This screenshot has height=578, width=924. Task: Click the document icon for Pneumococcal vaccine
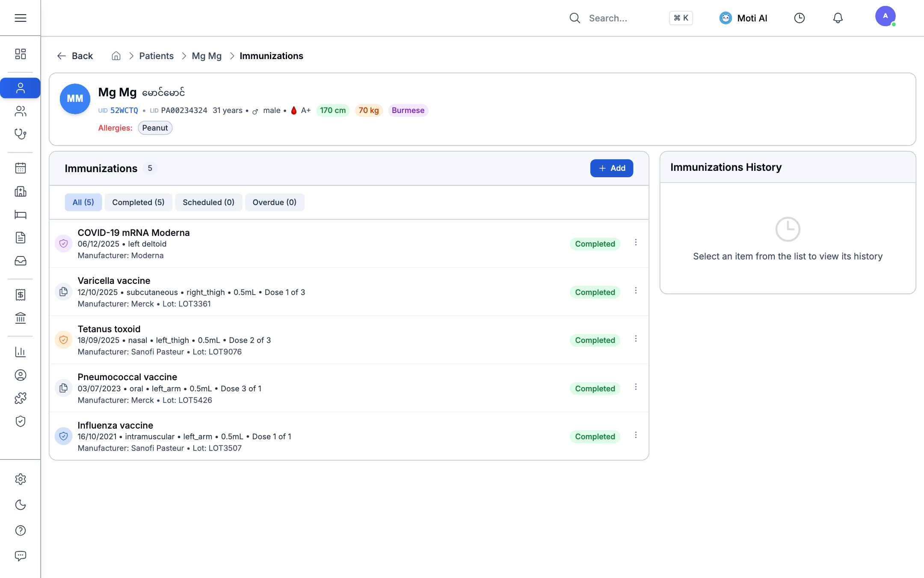[x=63, y=388]
